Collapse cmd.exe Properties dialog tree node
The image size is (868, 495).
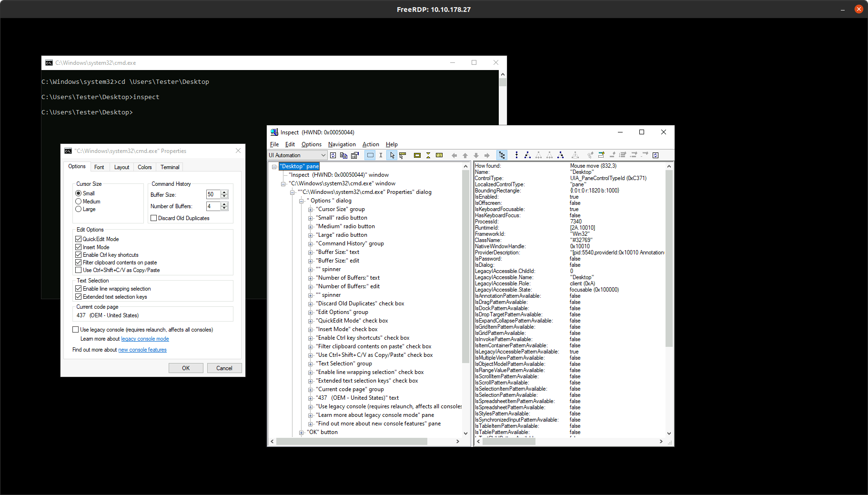tap(292, 192)
